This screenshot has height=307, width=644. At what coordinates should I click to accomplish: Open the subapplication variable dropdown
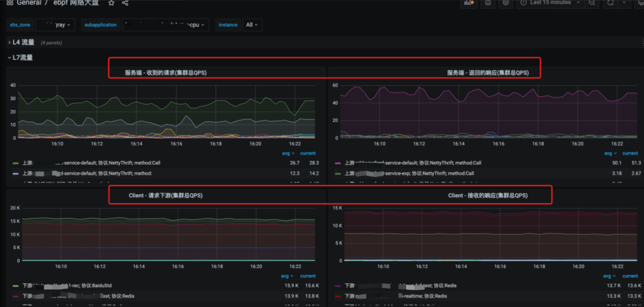pyautogui.click(x=165, y=24)
